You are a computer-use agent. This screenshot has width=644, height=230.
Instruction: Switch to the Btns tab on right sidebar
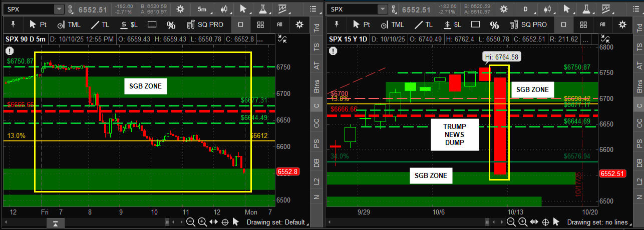click(x=639, y=86)
